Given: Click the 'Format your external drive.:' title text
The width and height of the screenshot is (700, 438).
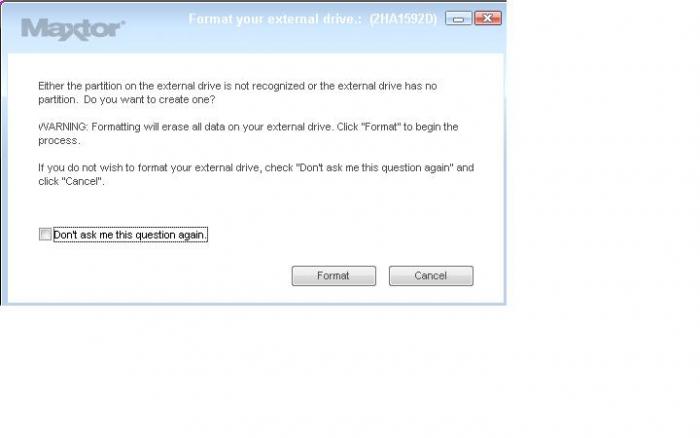Looking at the screenshot, I should click(x=275, y=19).
